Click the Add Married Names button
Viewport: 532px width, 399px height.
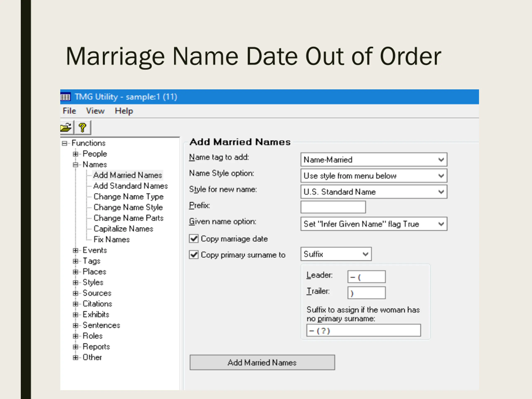(262, 362)
